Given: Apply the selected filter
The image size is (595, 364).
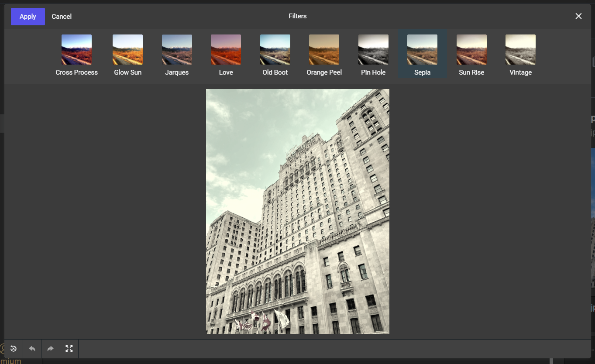Looking at the screenshot, I should (x=28, y=17).
